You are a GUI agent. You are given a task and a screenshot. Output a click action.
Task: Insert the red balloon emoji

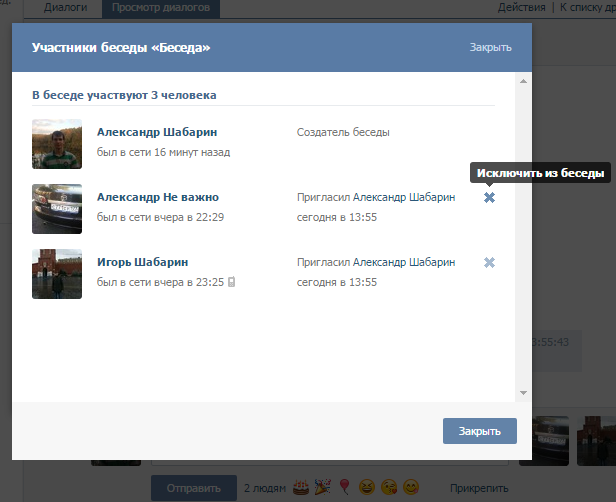point(344,488)
